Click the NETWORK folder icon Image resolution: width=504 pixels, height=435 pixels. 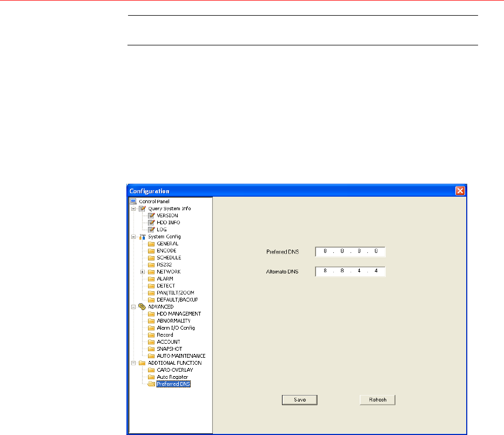point(151,272)
